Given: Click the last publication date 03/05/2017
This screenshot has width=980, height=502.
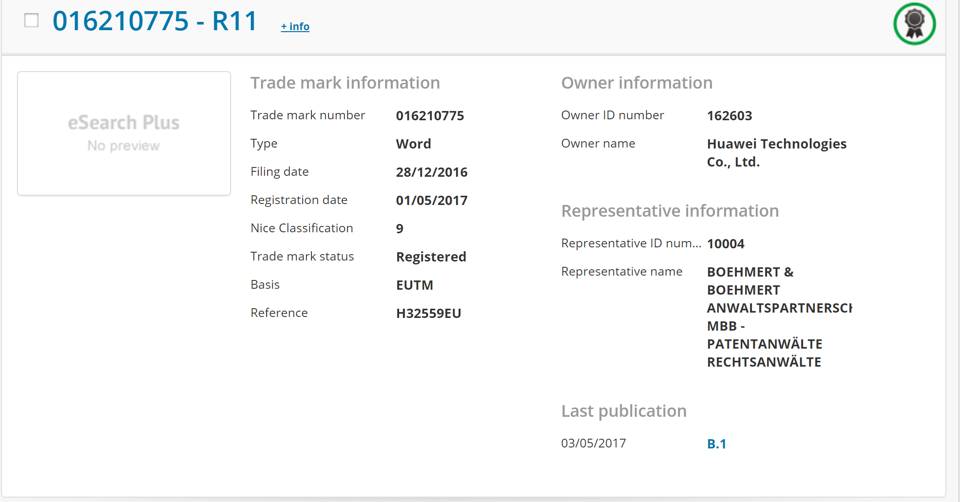Looking at the screenshot, I should click(x=593, y=444).
